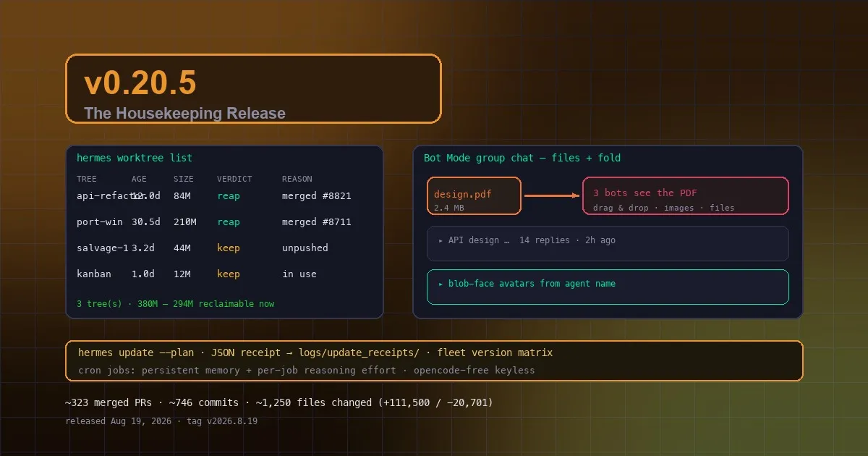Click the hermes worktree list title
The width and height of the screenshot is (868, 456).
(135, 158)
